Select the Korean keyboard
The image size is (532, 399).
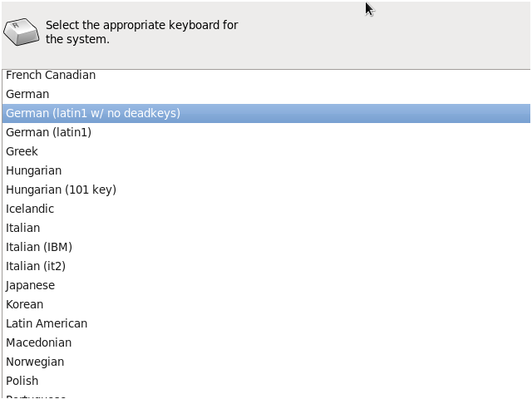point(24,304)
